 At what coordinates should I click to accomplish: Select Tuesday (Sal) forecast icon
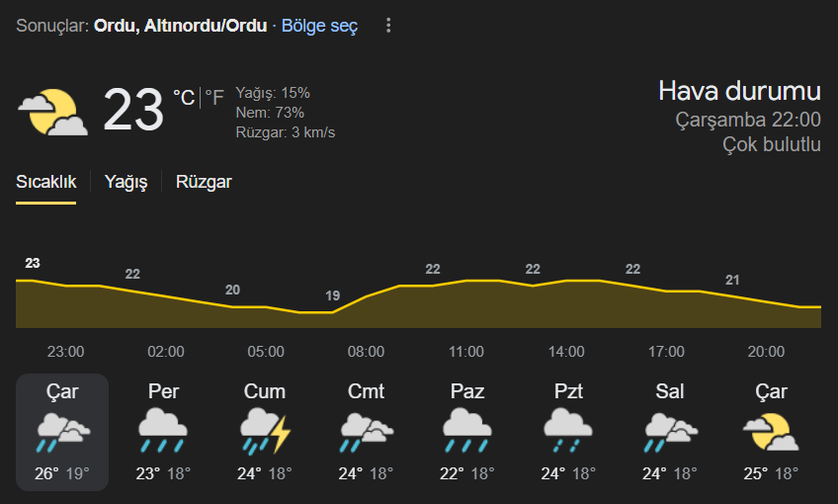point(670,432)
